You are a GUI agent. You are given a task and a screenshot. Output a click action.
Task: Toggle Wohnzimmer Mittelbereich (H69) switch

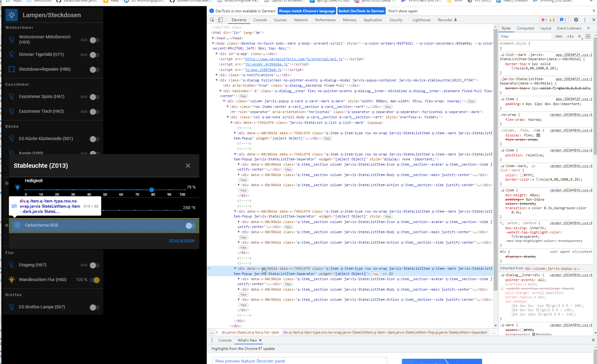click(x=94, y=40)
